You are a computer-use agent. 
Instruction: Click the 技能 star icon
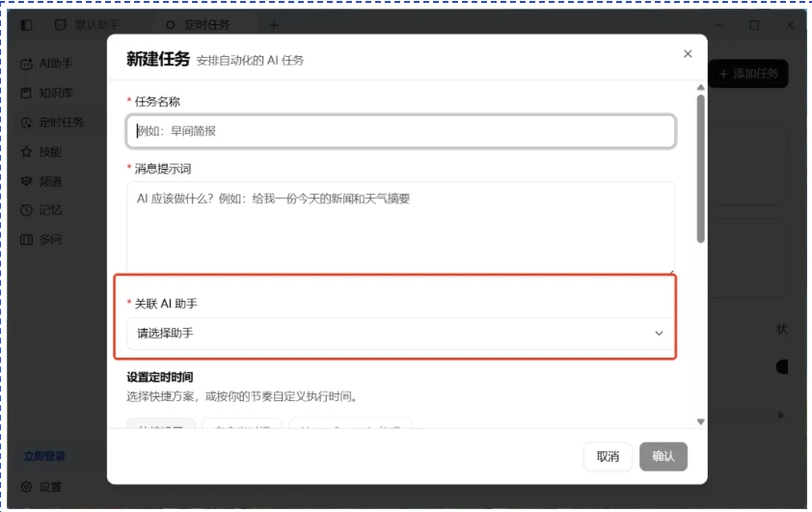pyautogui.click(x=26, y=151)
